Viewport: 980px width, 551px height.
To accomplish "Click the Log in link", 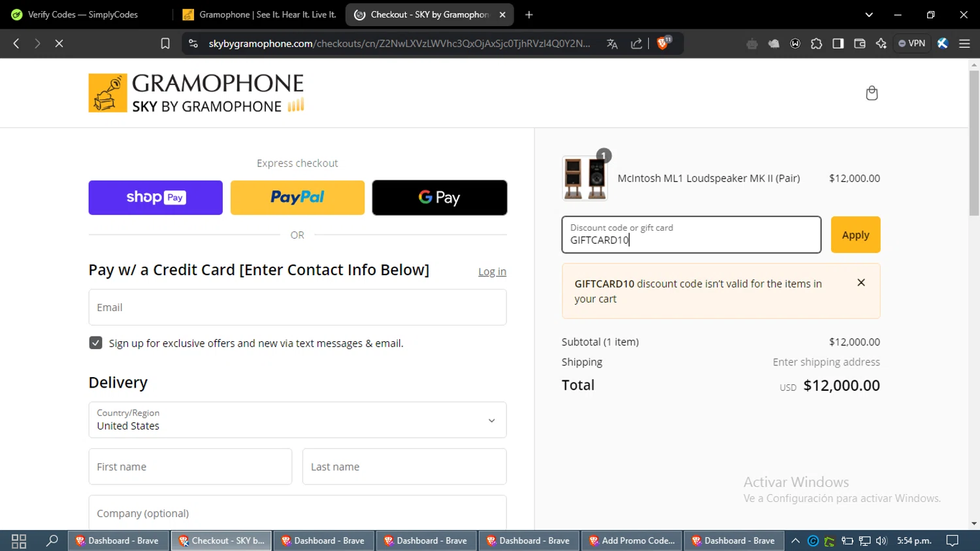I will [492, 271].
